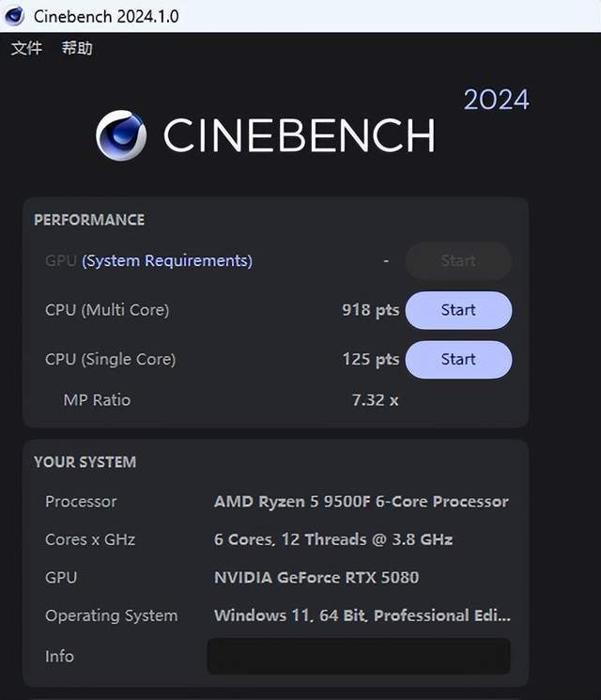Click the greyed-out GPU Start button
The image size is (601, 700).
pyautogui.click(x=458, y=261)
